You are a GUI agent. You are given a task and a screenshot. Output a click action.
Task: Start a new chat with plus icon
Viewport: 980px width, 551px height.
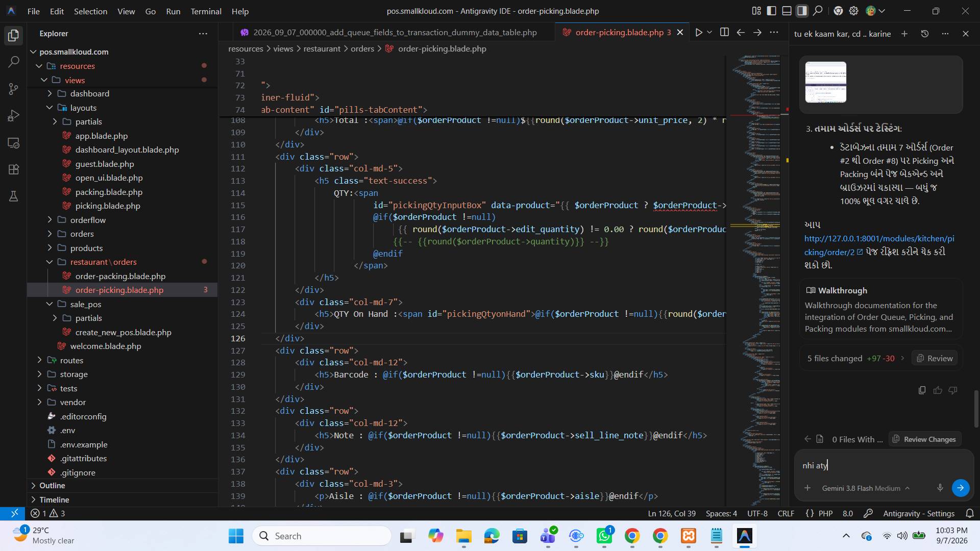[904, 34]
